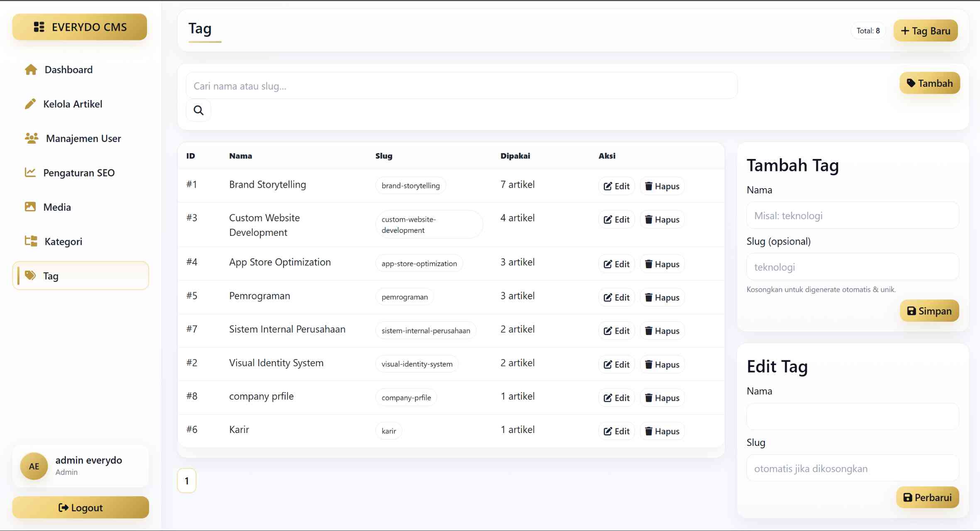Click Simpan to save the new tag

[929, 311]
